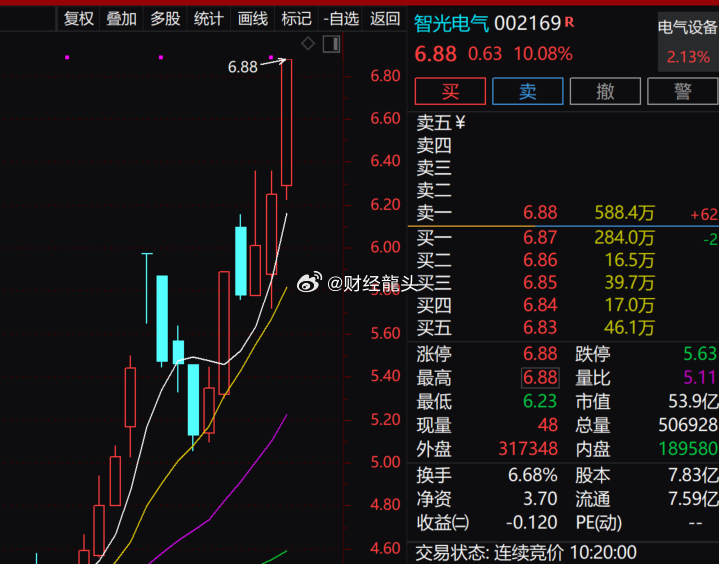Image resolution: width=719 pixels, height=564 pixels.
Task: Open the 统计 statistics tool
Action: click(x=209, y=19)
